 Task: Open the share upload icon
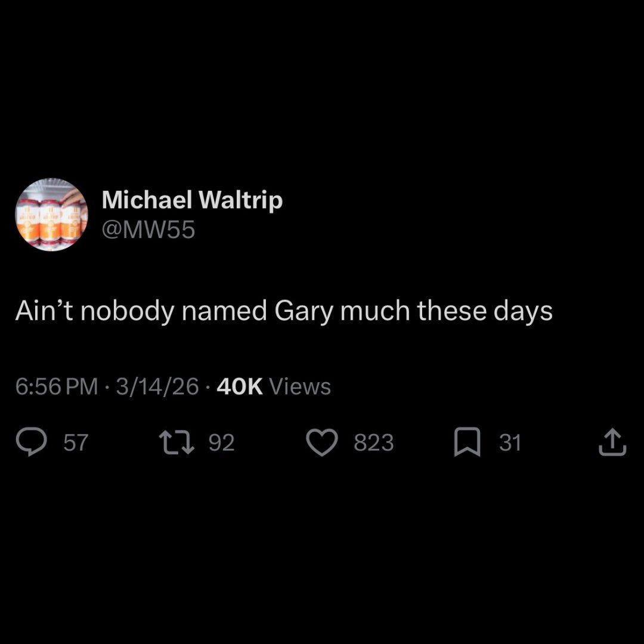click(x=612, y=442)
